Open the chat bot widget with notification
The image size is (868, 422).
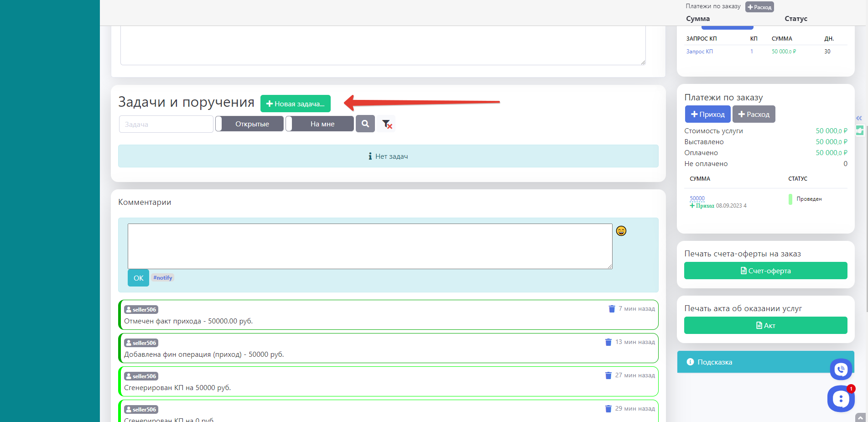point(840,399)
